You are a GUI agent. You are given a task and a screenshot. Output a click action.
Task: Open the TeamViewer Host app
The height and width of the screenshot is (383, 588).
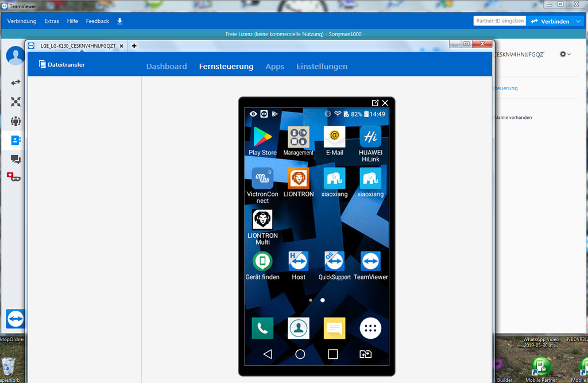coord(299,266)
